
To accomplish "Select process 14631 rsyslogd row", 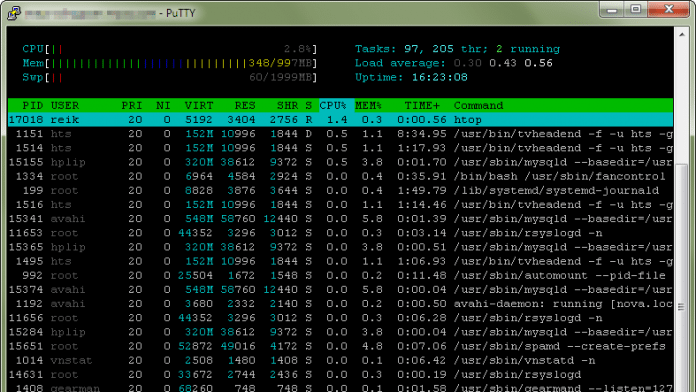I will click(x=340, y=375).
